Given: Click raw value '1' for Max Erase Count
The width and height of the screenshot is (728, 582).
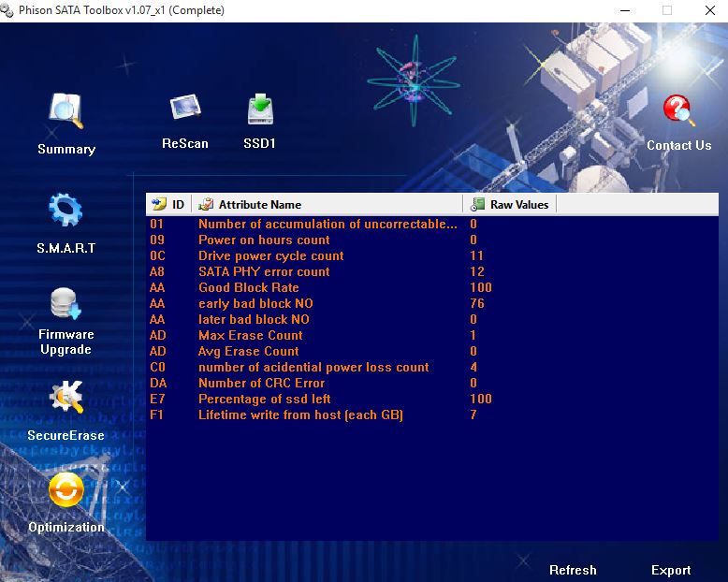Looking at the screenshot, I should pos(473,335).
